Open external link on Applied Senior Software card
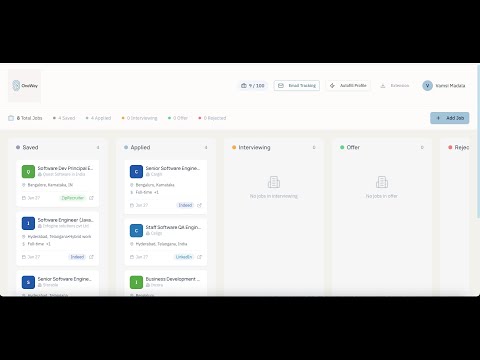This screenshot has height=360, width=480. (199, 205)
